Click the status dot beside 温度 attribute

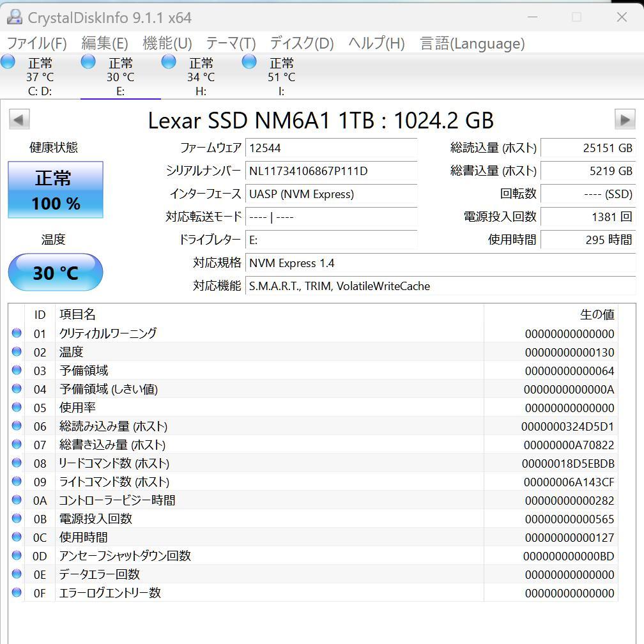coord(17,351)
